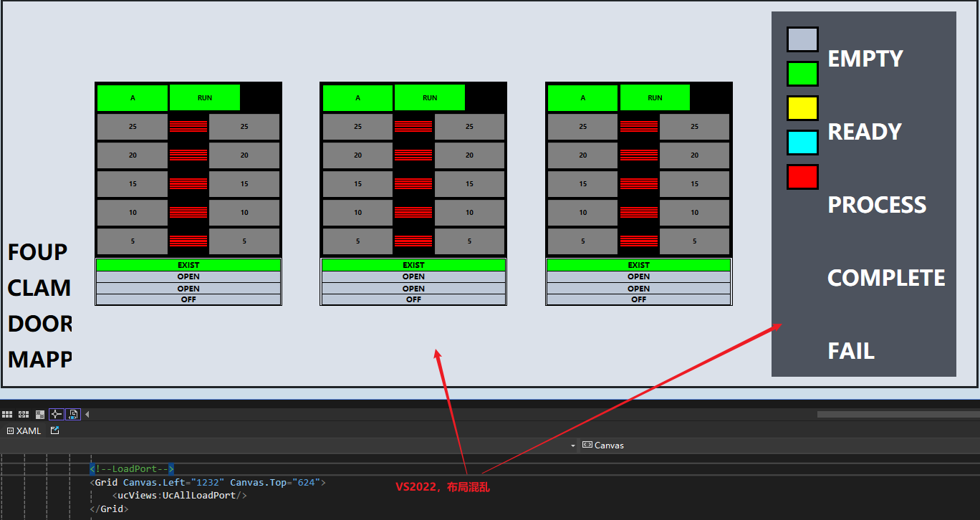Select green RUN cell in middle load port

point(430,98)
